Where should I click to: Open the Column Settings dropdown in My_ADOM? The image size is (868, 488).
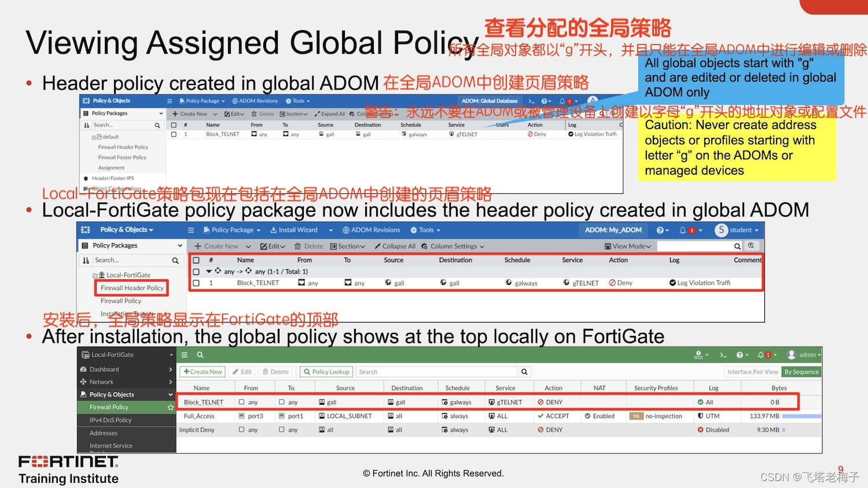click(x=453, y=246)
